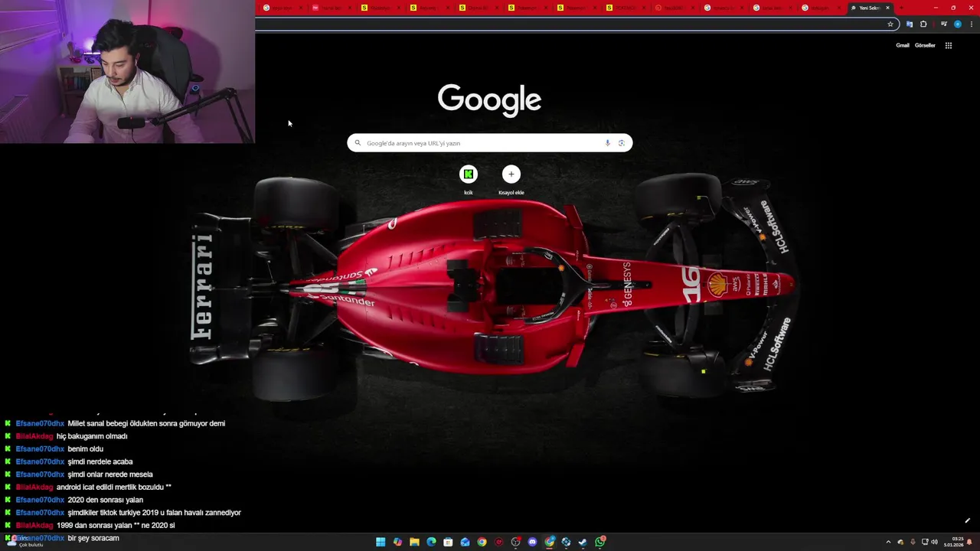This screenshot has height=551, width=980.
Task: Customize Chrome with the pencil icon
Action: coord(967,521)
